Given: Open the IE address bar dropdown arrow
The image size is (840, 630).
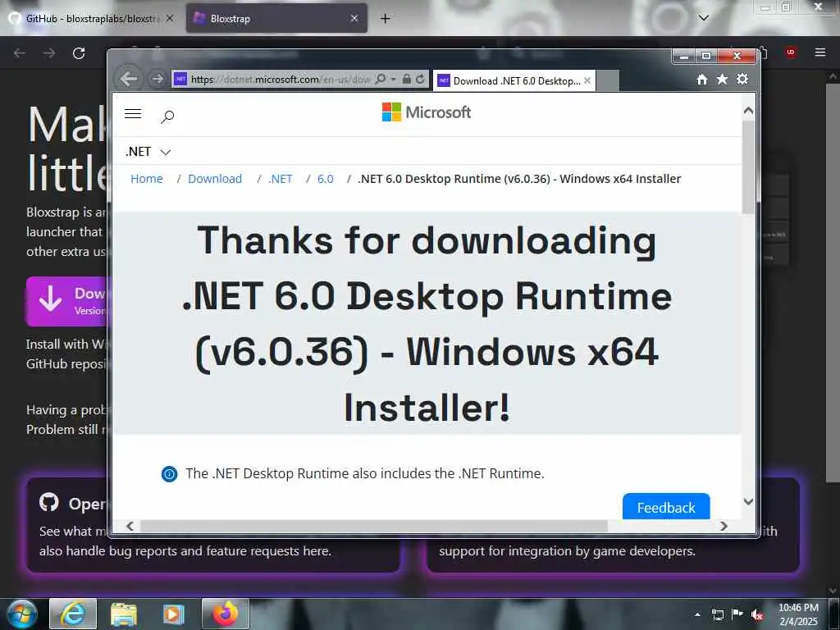Looking at the screenshot, I should click(x=393, y=80).
